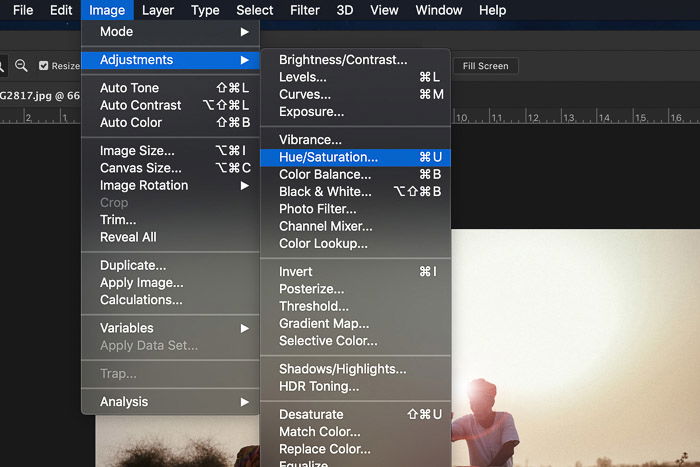Select the zoom out magnifier icon
The height and width of the screenshot is (467, 700).
click(21, 66)
